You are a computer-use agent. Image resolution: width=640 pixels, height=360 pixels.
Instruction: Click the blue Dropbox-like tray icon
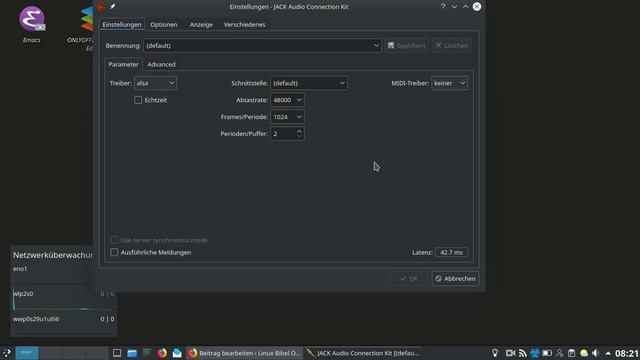(535, 353)
